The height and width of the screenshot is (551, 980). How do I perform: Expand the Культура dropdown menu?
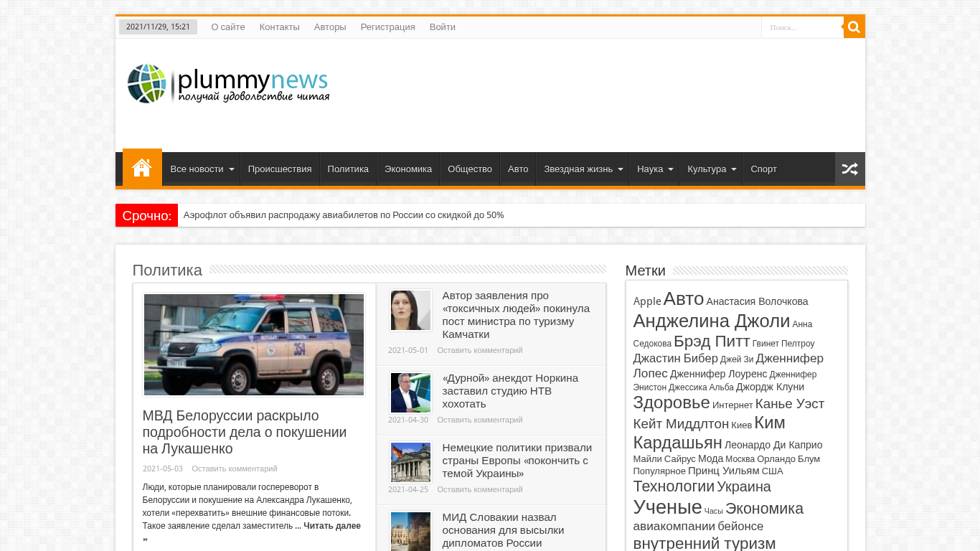711,169
